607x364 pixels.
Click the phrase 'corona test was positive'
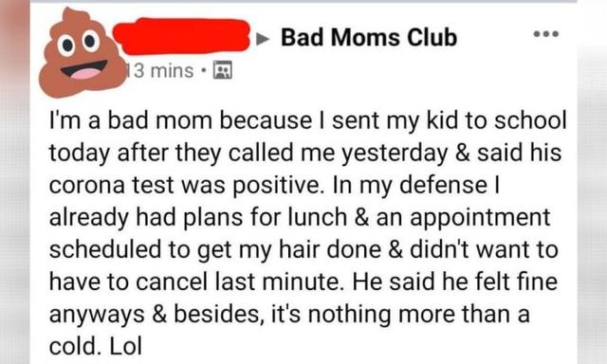(188, 185)
